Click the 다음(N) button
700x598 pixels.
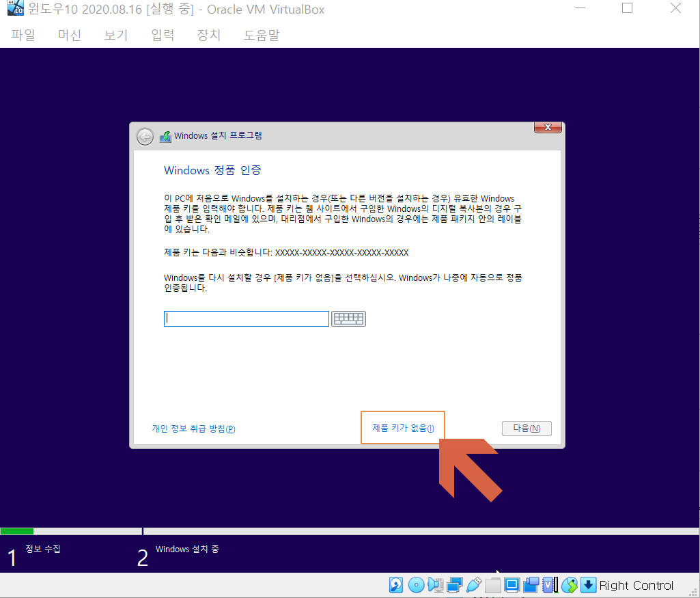527,429
